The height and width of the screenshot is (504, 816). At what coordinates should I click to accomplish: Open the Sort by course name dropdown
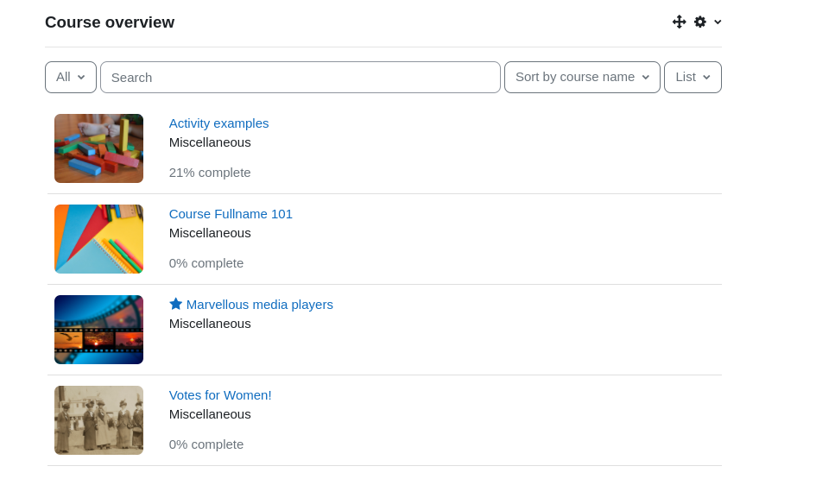pyautogui.click(x=582, y=78)
